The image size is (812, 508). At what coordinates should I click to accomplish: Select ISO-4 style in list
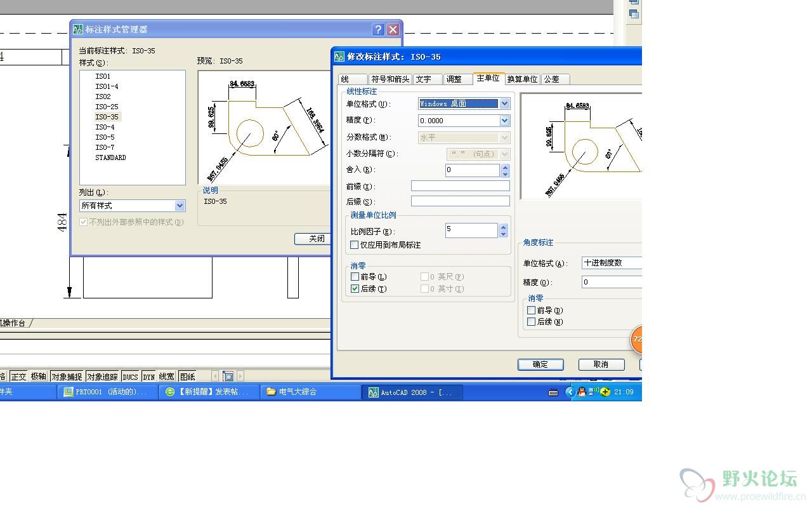click(x=105, y=127)
